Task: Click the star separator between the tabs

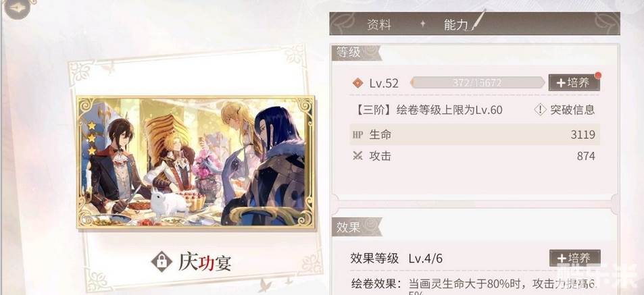Action: [x=422, y=24]
